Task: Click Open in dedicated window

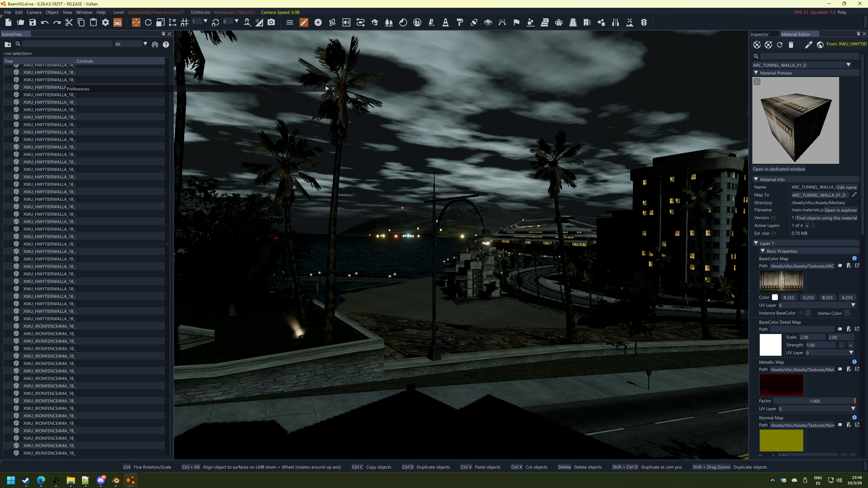Action: [x=779, y=169]
